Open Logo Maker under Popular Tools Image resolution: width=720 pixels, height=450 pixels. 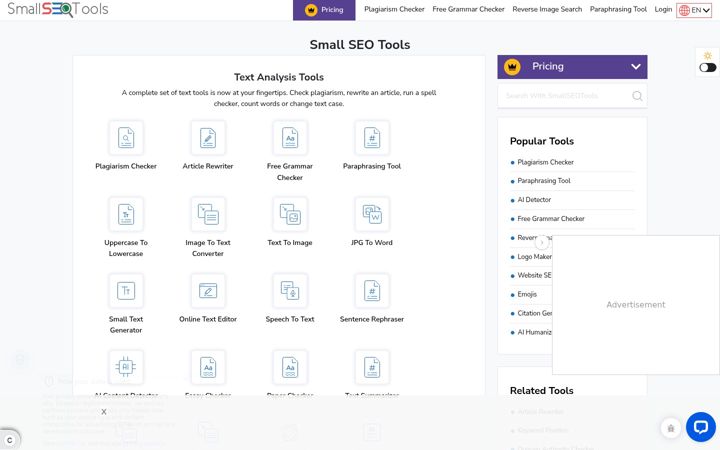click(x=534, y=257)
